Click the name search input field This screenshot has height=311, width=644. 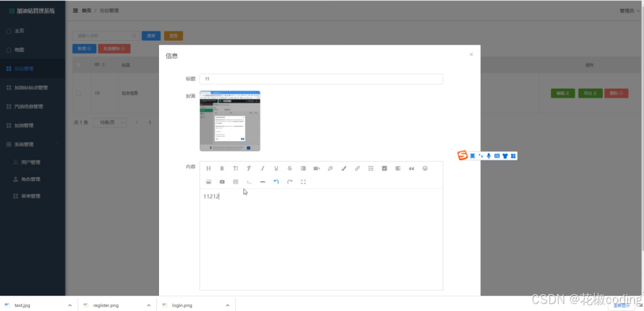pyautogui.click(x=106, y=36)
